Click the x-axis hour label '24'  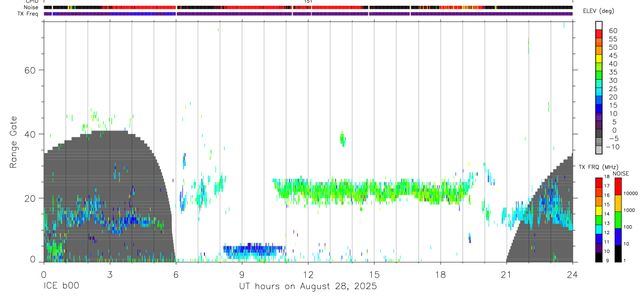[x=572, y=274]
